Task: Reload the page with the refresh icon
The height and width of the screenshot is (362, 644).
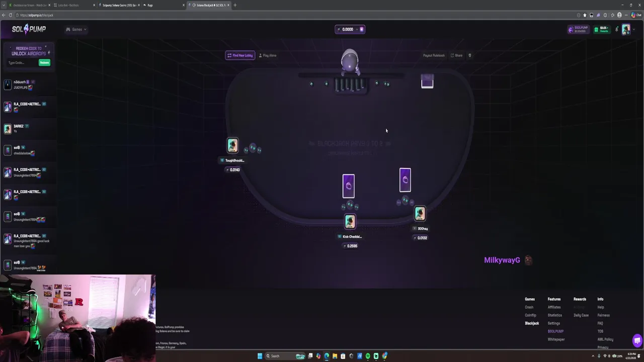Action: click(10, 15)
